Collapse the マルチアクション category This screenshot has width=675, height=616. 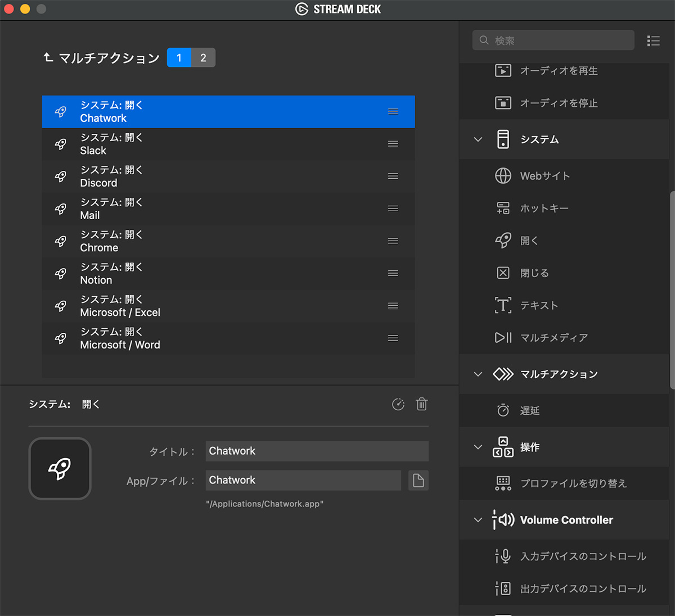pos(478,374)
